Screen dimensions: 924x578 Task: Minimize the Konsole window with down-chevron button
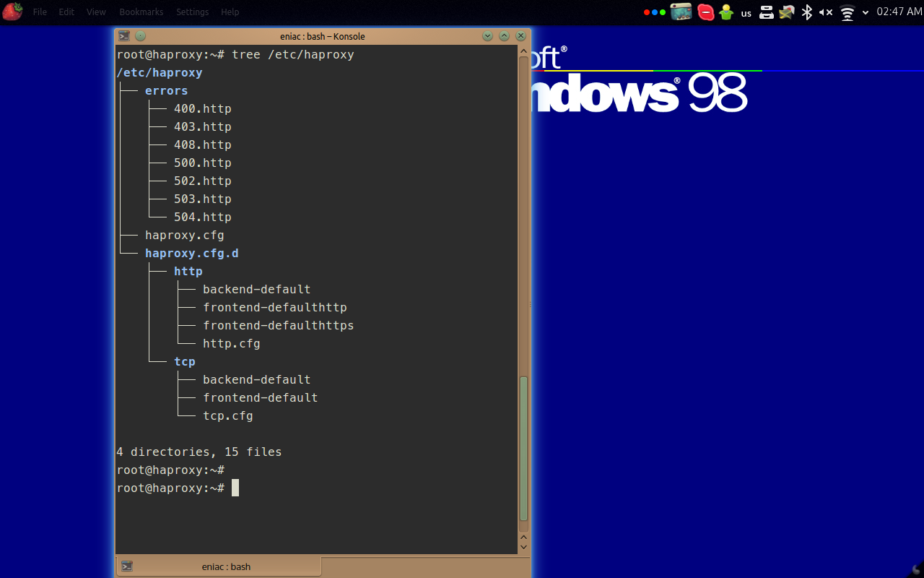pos(487,36)
